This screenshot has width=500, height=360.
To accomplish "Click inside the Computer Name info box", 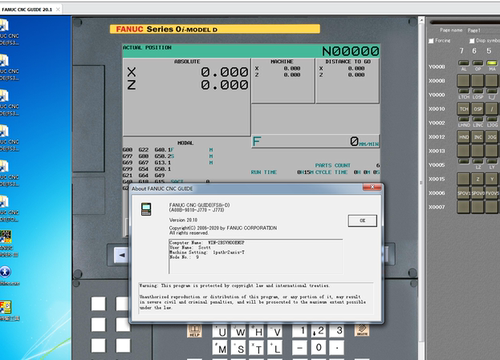I will [256, 256].
